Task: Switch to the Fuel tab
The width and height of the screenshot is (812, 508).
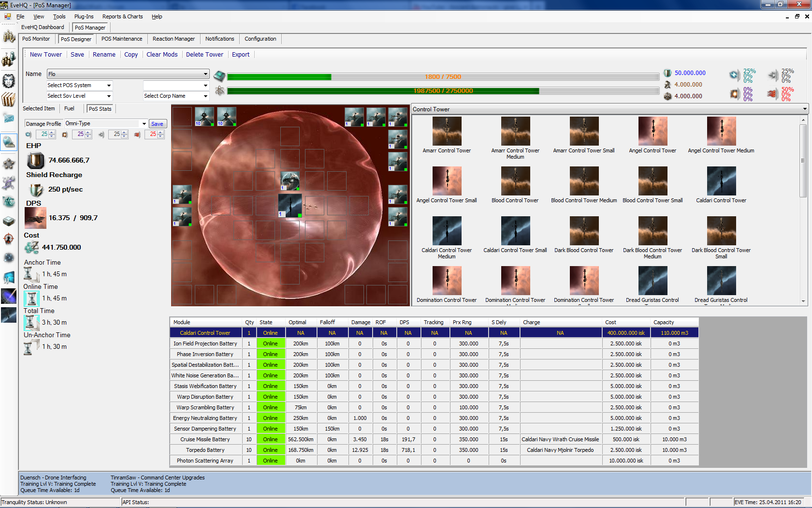Action: (x=70, y=108)
